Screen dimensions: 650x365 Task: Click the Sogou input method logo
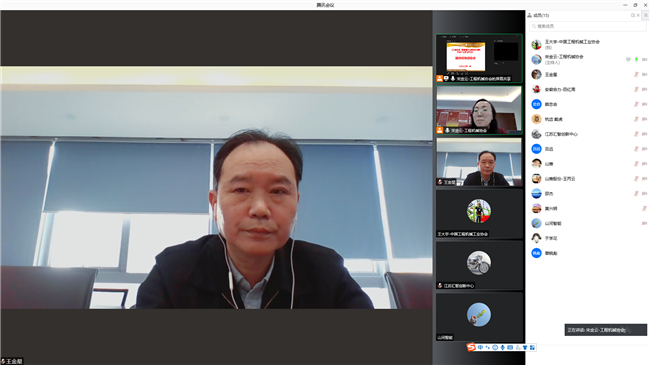[471, 347]
